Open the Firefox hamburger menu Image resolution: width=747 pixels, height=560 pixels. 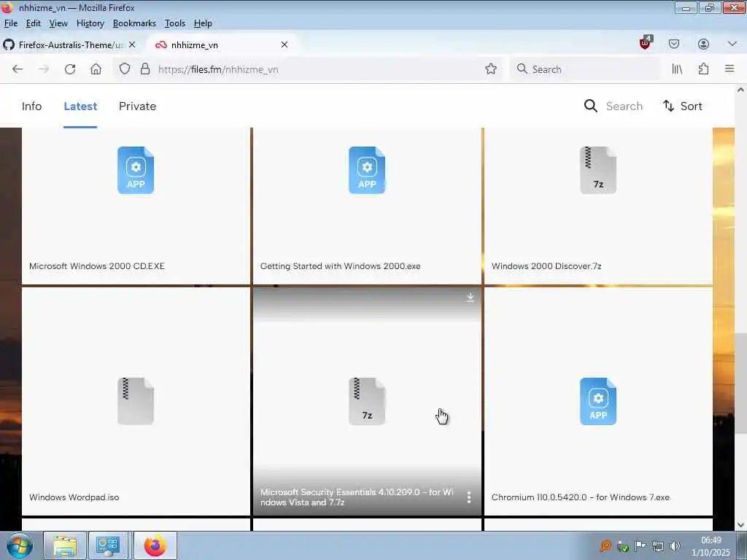click(x=729, y=69)
